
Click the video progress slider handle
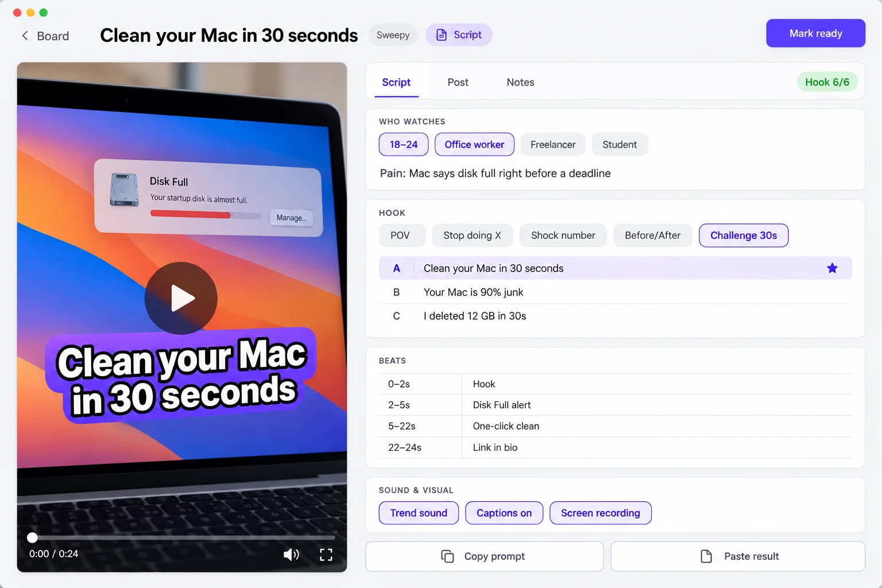coord(33,537)
